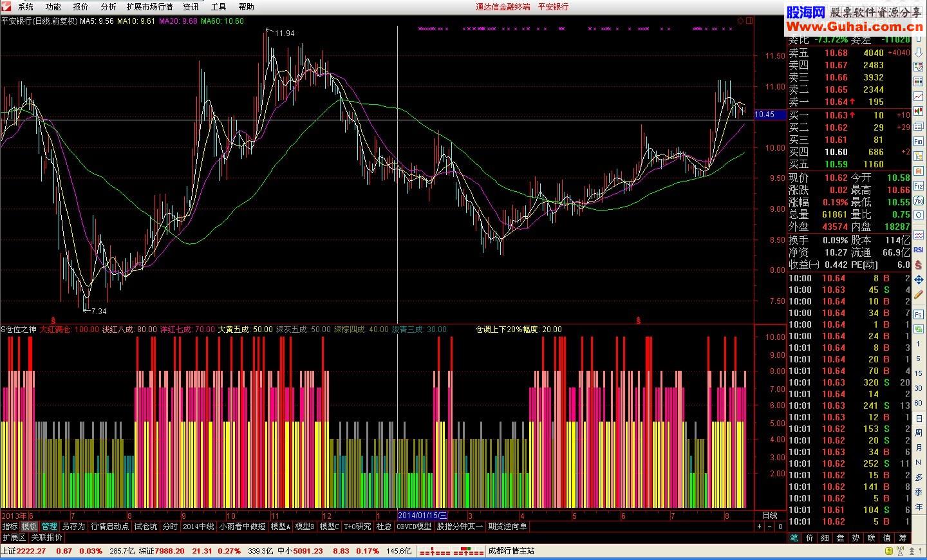Viewport: 927px width, 560px height.
Task: Open the 扩展市场行情 menu
Action: tap(149, 6)
